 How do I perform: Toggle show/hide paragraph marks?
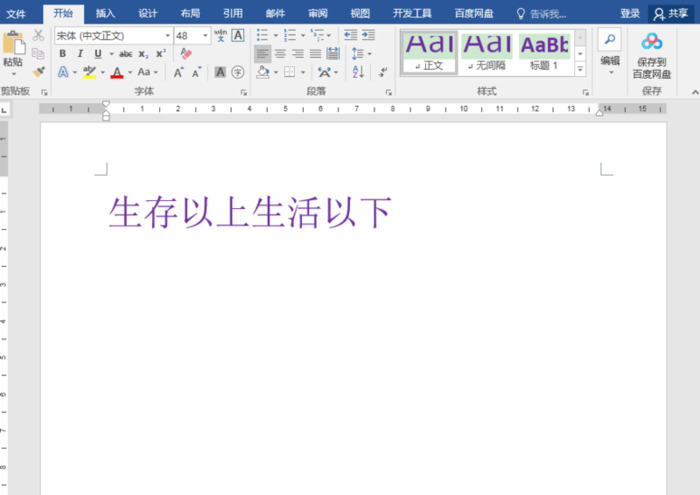383,72
